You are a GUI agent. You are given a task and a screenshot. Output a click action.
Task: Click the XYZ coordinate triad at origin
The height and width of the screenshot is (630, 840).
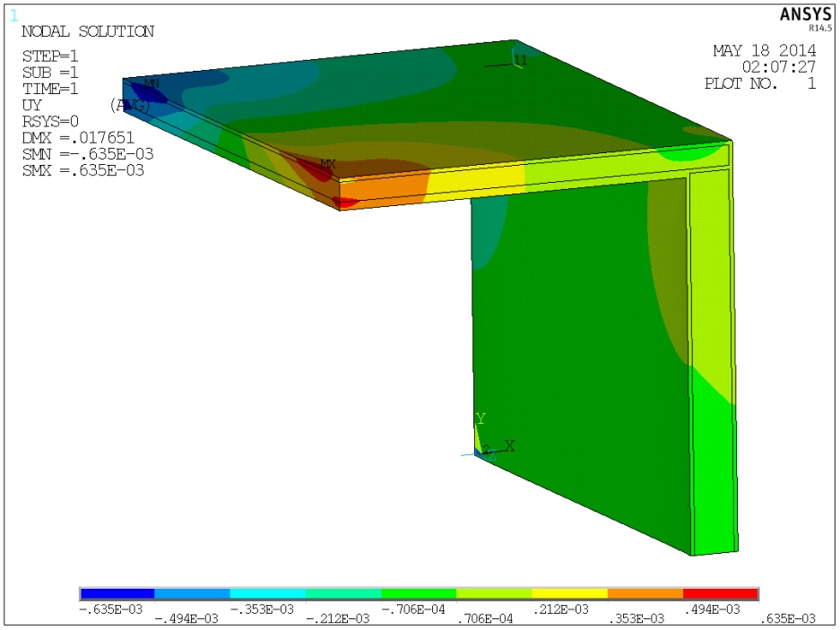(489, 439)
